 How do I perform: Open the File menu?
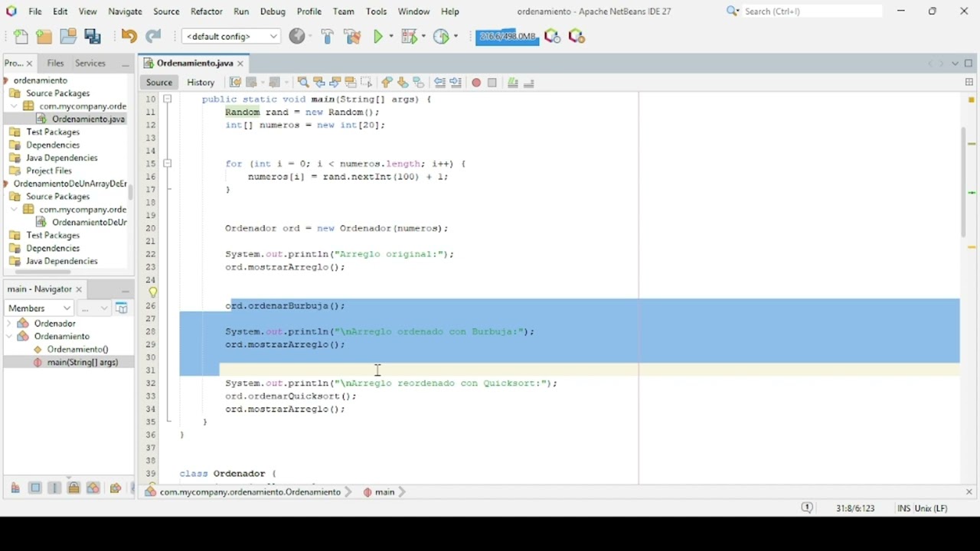[35, 11]
